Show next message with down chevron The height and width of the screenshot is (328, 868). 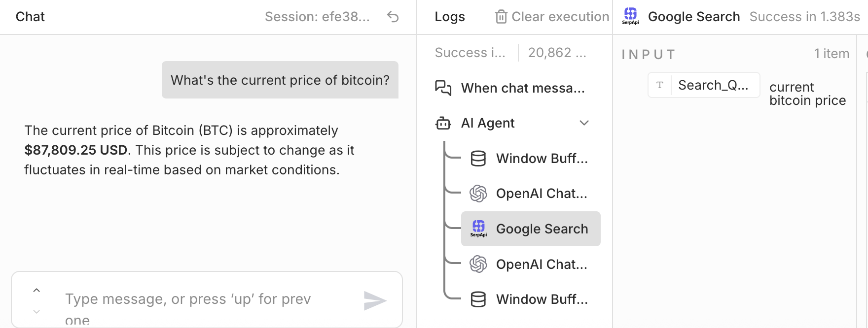[x=36, y=312]
